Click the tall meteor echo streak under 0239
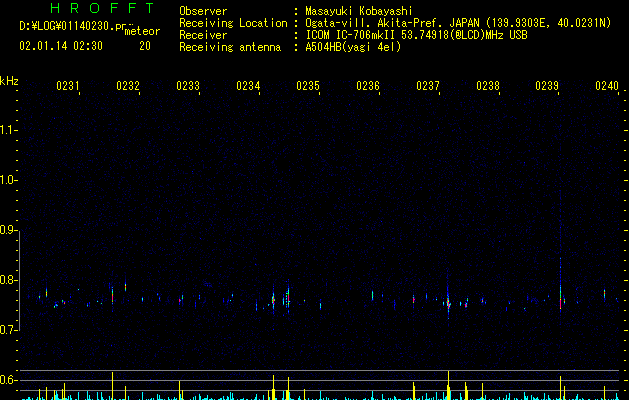 (x=560, y=285)
